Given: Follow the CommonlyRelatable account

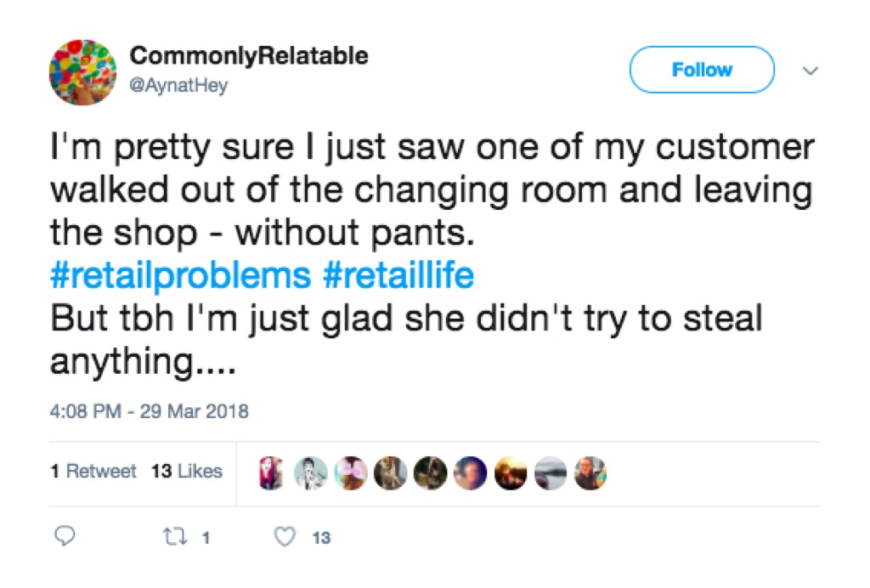Looking at the screenshot, I should coord(702,70).
